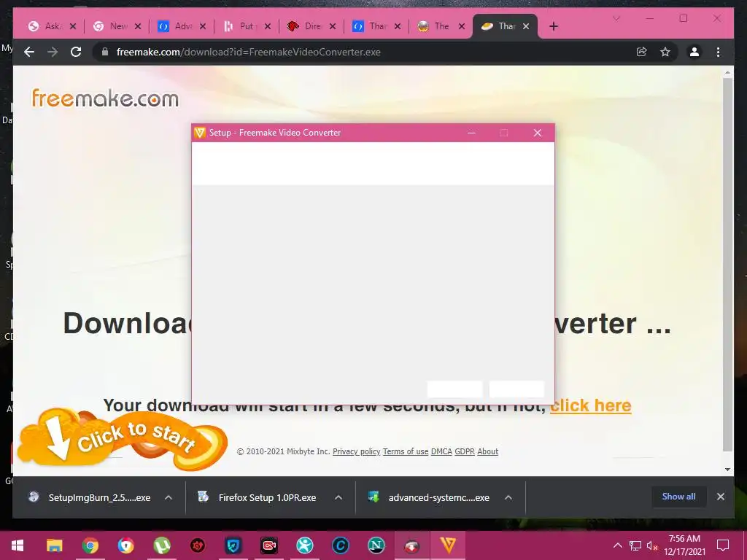Viewport: 747px width, 560px height.
Task: Share this page from the address bar
Action: tap(642, 52)
